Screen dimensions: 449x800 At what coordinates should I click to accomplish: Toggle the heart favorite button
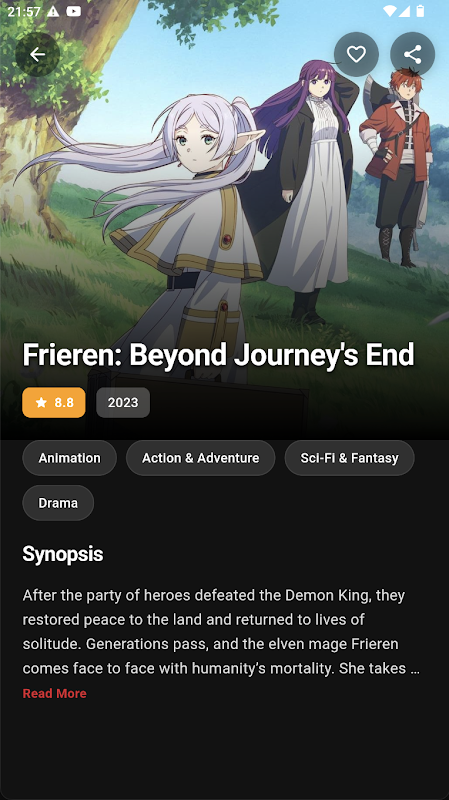[356, 55]
